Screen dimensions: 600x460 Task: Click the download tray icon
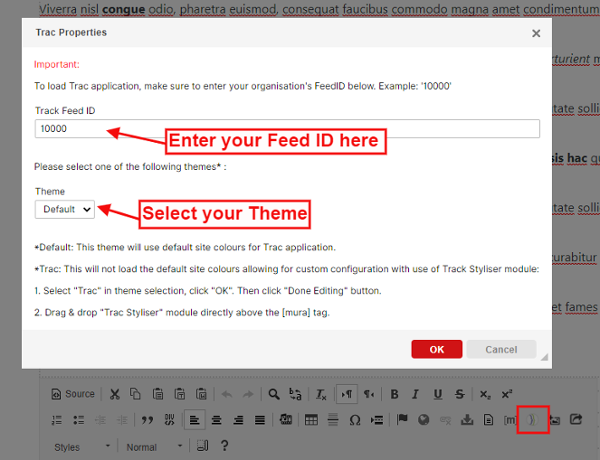(467, 420)
